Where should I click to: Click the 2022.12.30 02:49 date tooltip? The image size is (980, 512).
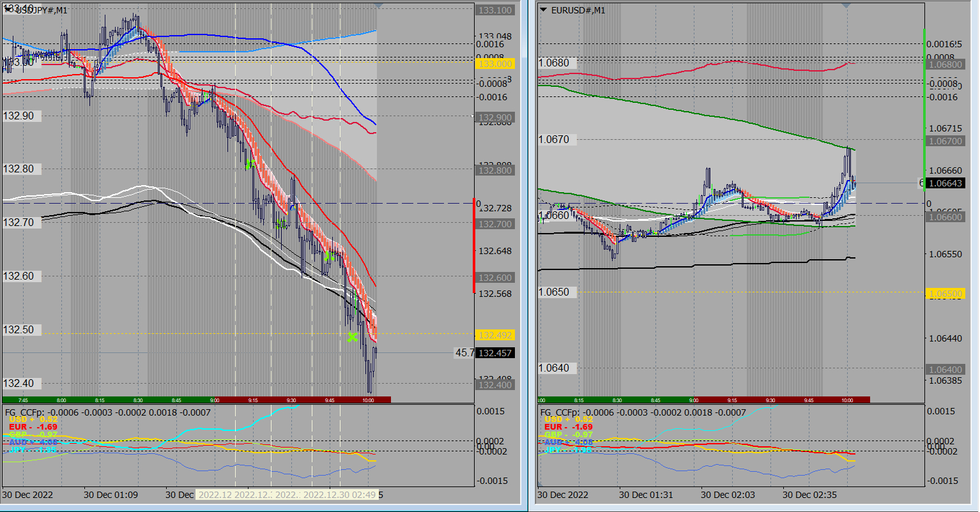pos(340,495)
